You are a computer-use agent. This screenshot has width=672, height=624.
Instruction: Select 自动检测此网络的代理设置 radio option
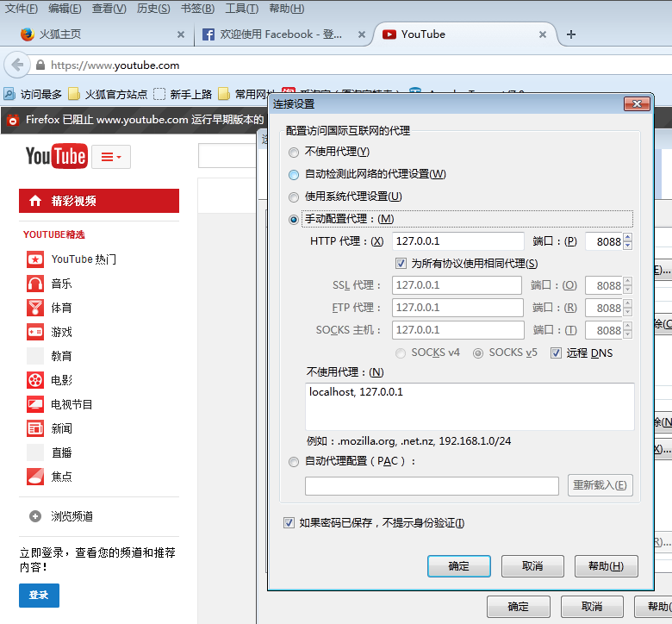pyautogui.click(x=294, y=175)
